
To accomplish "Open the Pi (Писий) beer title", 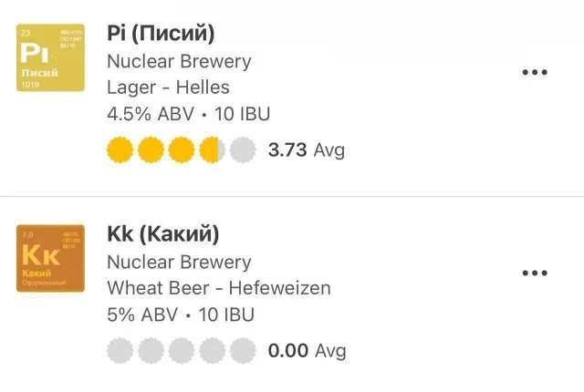I will point(161,35).
